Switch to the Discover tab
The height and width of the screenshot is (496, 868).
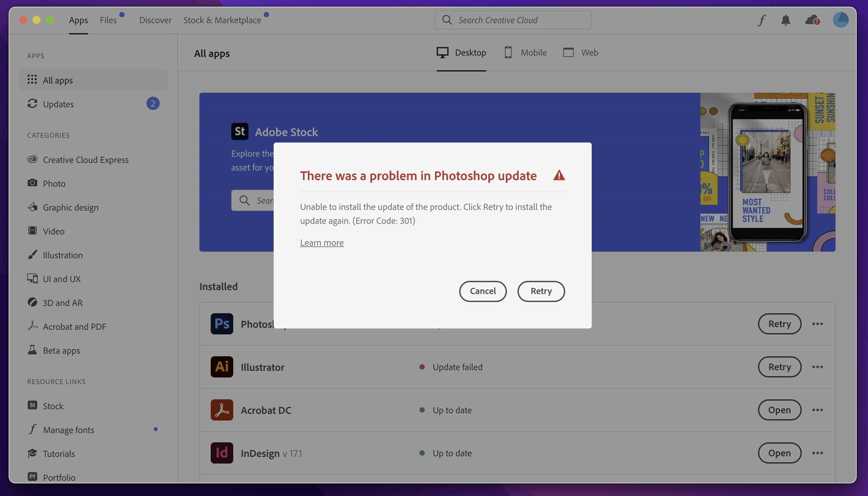click(155, 20)
